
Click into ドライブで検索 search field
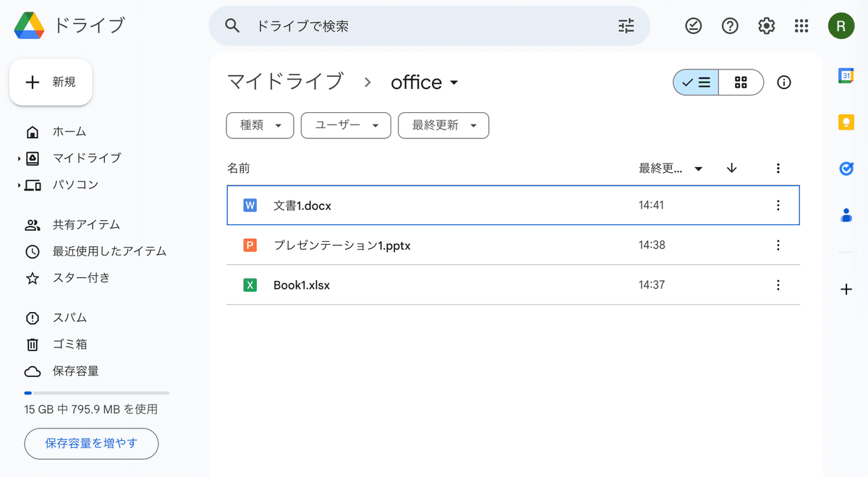click(431, 26)
